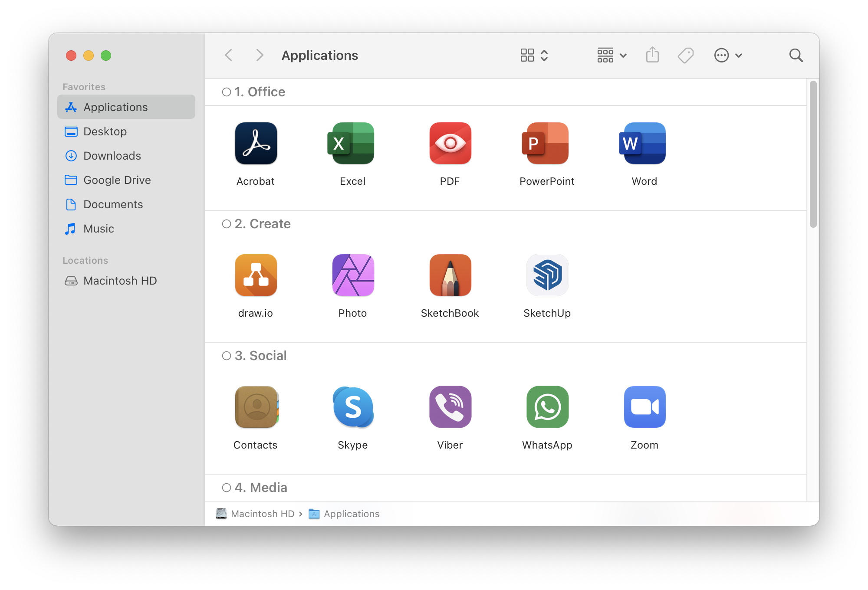The height and width of the screenshot is (590, 868).
Task: Expand the group-by options dropdown
Action: 612,55
